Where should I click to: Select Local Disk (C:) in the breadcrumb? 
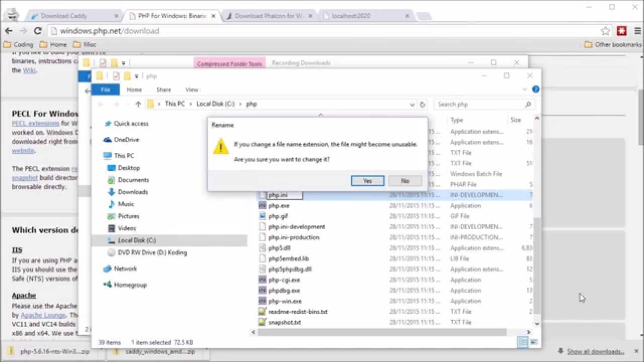(x=215, y=104)
